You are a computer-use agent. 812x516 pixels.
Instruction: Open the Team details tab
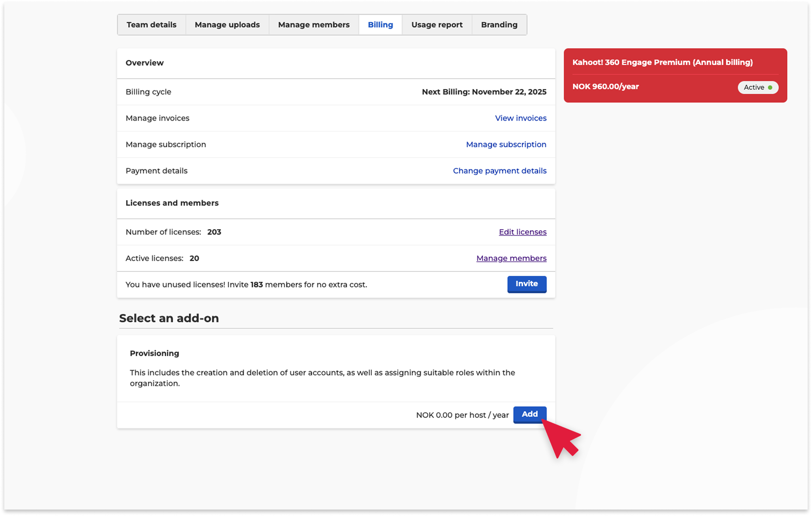click(x=151, y=25)
